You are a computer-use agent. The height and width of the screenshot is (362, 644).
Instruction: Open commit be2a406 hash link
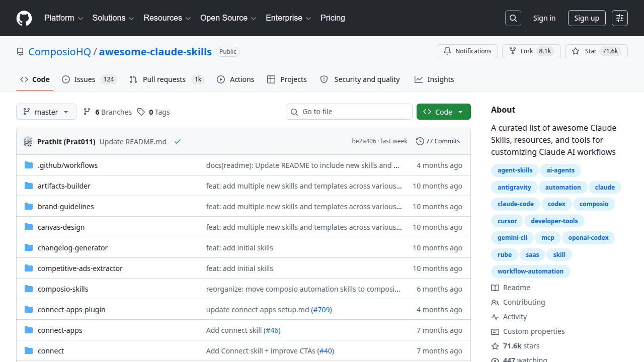[x=364, y=141]
